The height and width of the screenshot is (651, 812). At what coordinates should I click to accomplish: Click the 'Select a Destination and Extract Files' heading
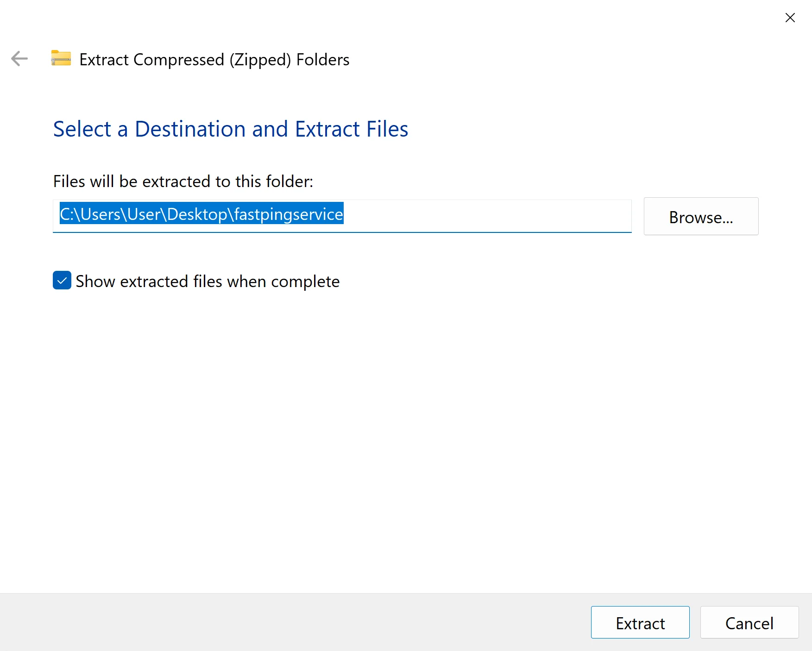pyautogui.click(x=230, y=129)
